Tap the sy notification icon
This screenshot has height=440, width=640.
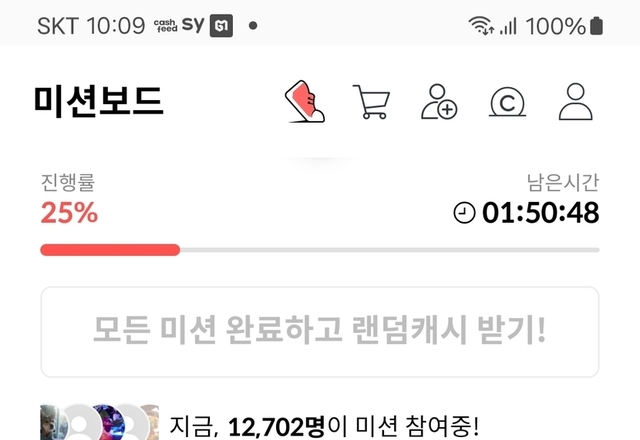(193, 25)
